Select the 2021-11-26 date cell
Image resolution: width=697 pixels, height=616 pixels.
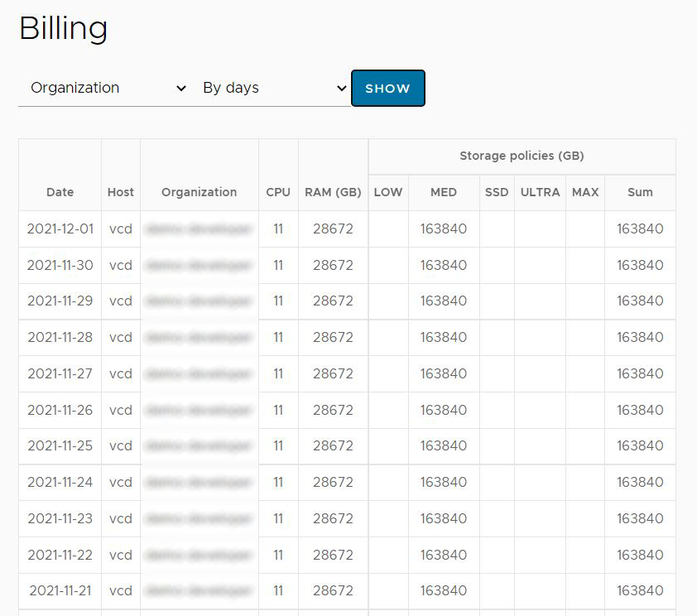tap(60, 410)
